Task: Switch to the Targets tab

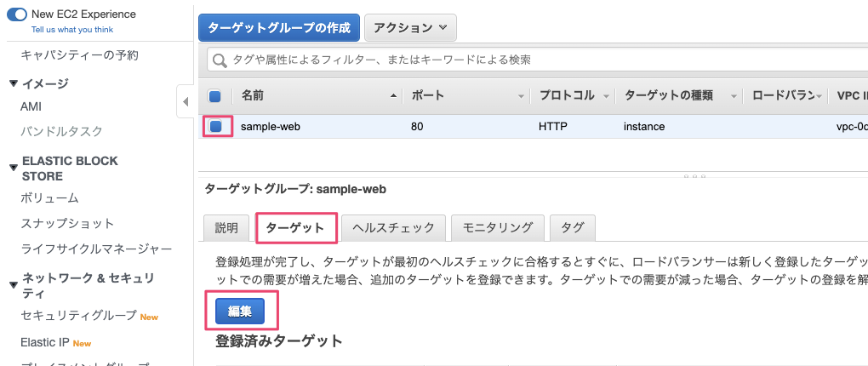Action: point(295,228)
